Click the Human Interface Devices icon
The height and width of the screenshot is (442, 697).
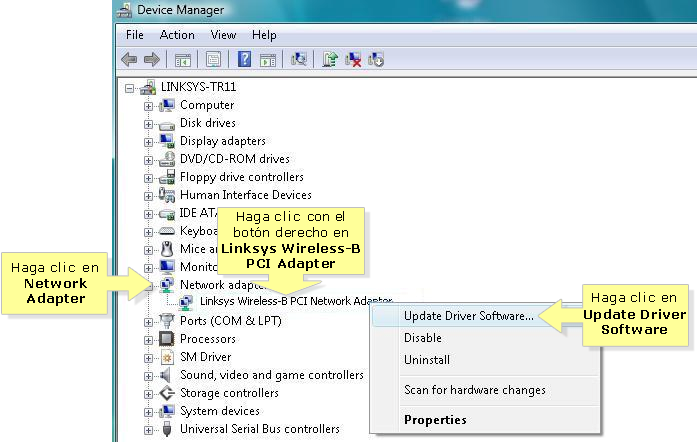click(167, 195)
